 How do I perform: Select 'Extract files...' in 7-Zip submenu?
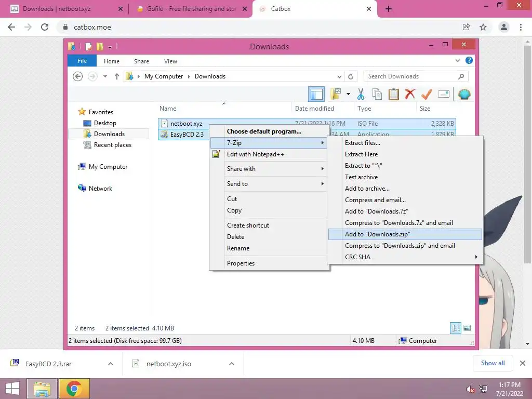405,143
